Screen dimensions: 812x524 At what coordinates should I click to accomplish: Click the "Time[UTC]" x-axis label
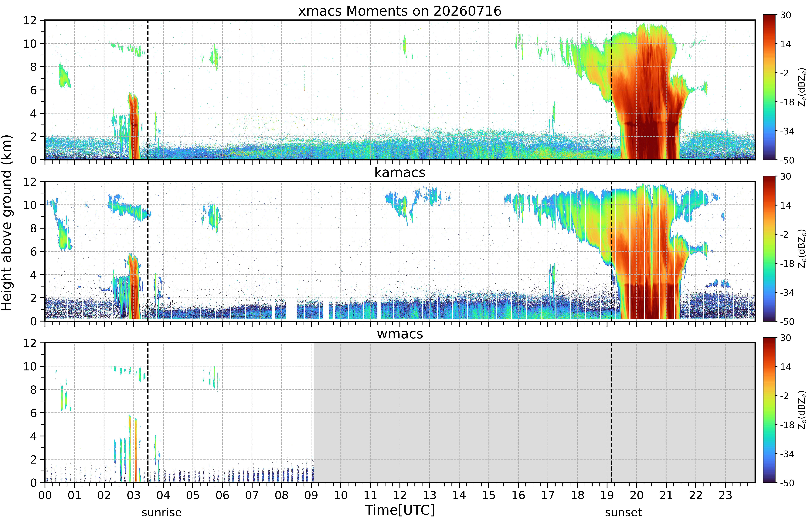(400, 510)
